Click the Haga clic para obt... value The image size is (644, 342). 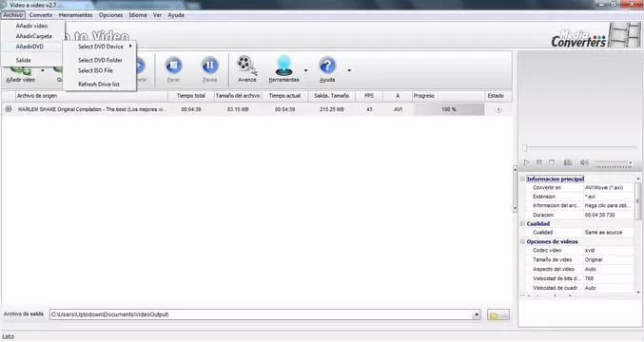pyautogui.click(x=607, y=205)
